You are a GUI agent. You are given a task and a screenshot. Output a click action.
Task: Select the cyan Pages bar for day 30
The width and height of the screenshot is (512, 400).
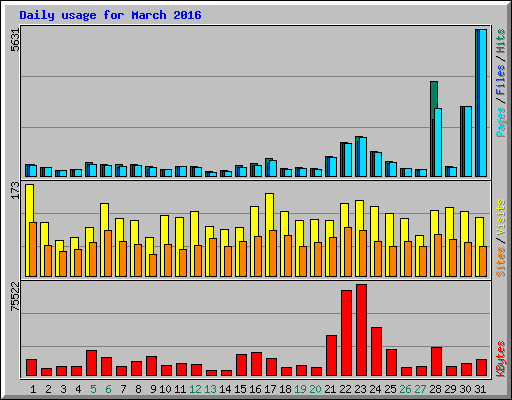pyautogui.click(x=468, y=142)
